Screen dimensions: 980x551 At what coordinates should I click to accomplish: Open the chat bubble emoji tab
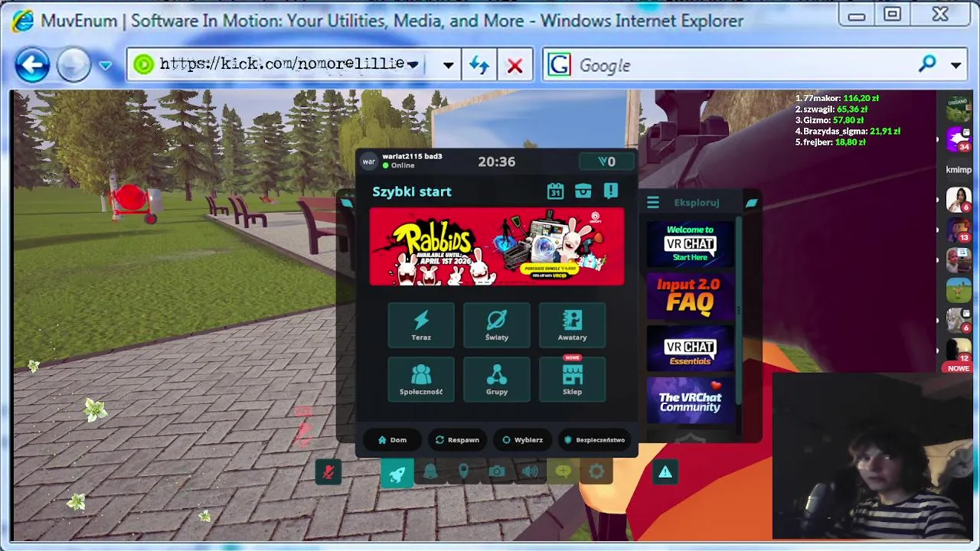563,472
